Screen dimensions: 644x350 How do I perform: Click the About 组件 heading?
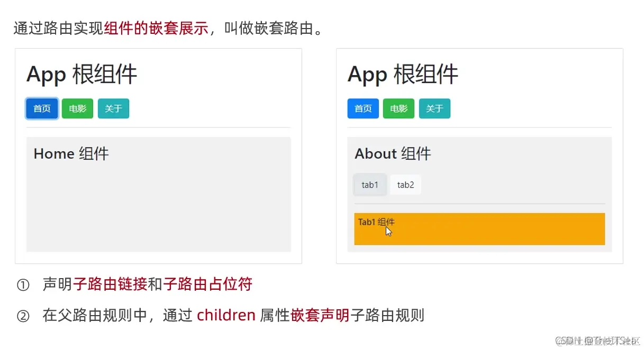tap(393, 153)
